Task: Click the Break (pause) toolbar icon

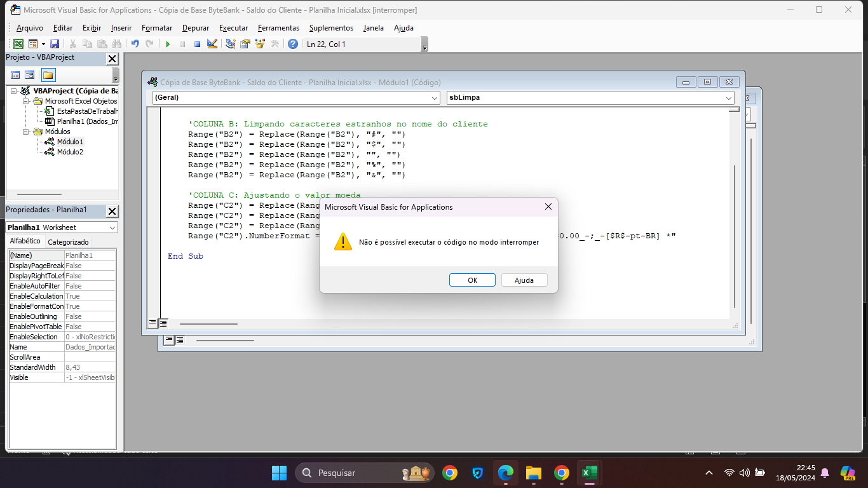Action: (x=182, y=44)
